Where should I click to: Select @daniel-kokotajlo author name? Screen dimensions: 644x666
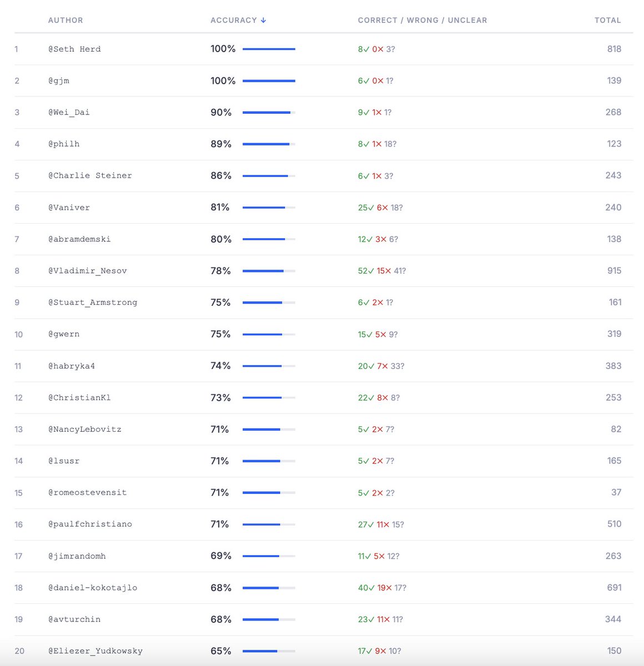pos(93,588)
